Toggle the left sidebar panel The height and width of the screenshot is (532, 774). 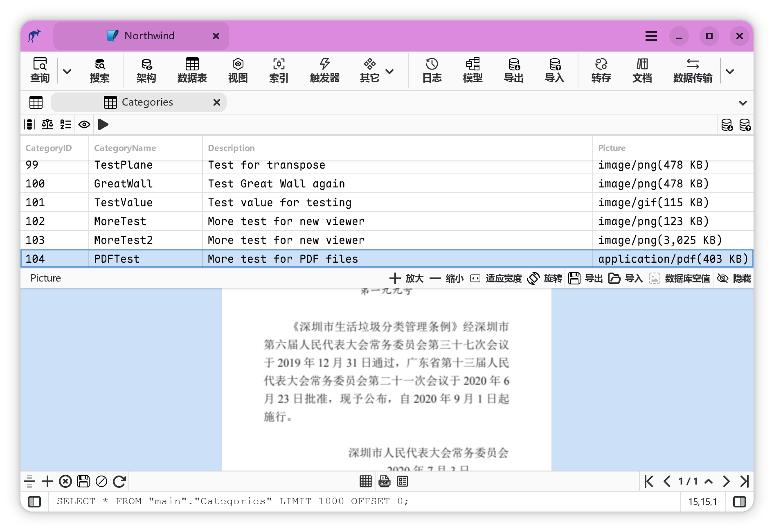pos(35,501)
